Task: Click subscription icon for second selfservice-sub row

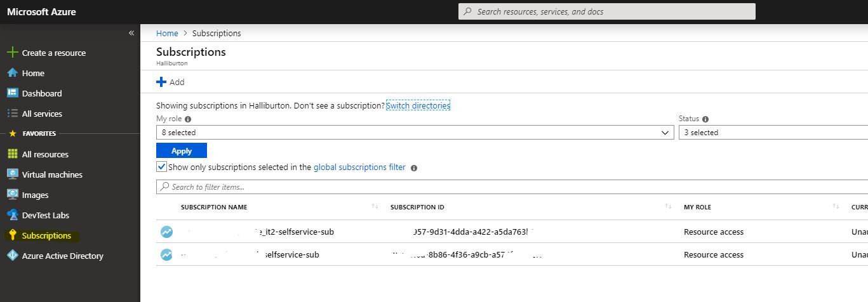Action: click(166, 255)
